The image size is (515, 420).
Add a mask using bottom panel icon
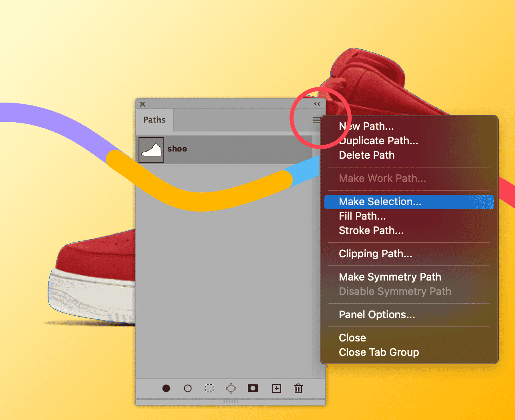pos(253,388)
